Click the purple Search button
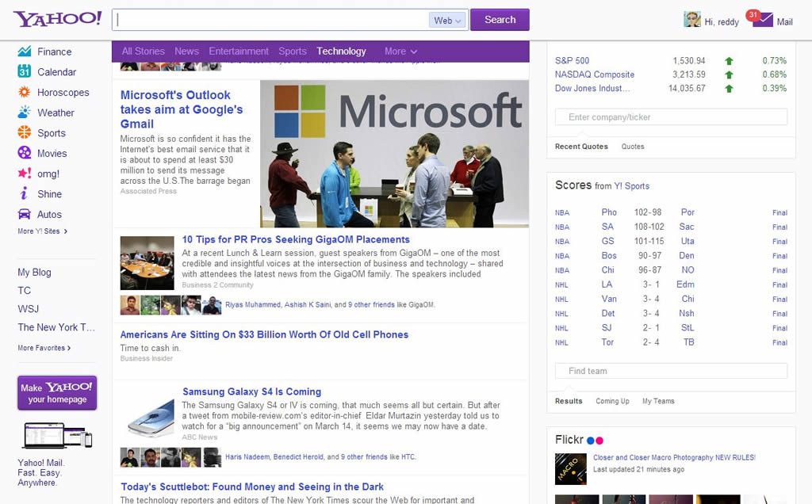The width and height of the screenshot is (812, 504). (x=500, y=20)
